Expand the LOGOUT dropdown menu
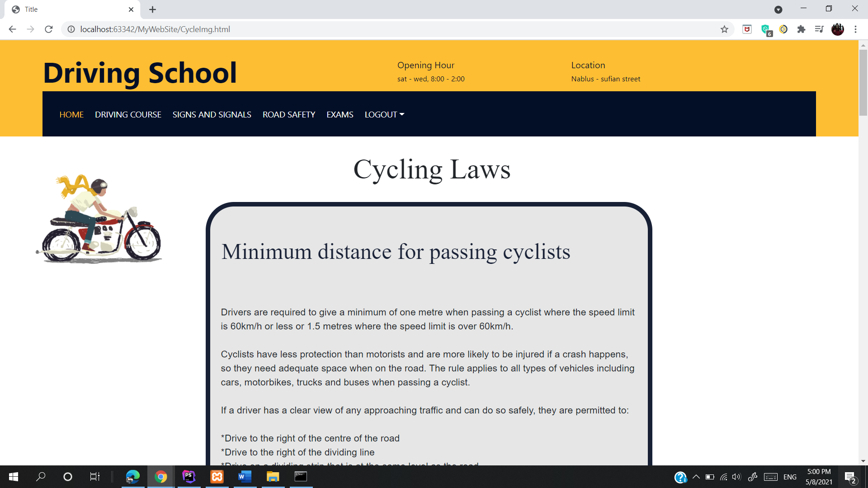The width and height of the screenshot is (868, 488). pyautogui.click(x=384, y=114)
